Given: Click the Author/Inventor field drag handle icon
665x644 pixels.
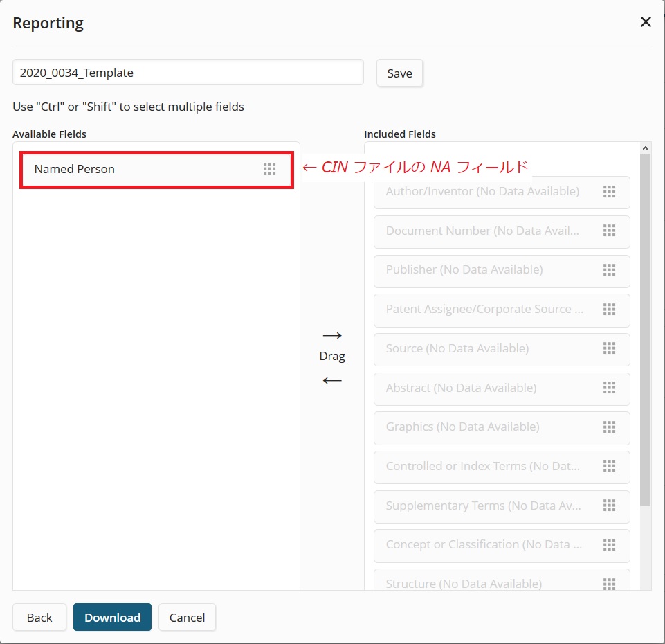Looking at the screenshot, I should (x=610, y=192).
